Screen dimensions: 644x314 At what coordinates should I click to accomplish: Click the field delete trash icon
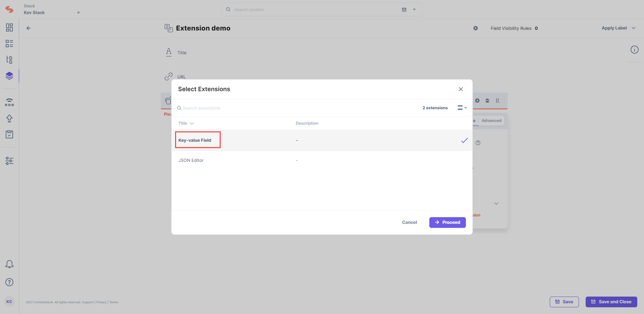[x=487, y=100]
